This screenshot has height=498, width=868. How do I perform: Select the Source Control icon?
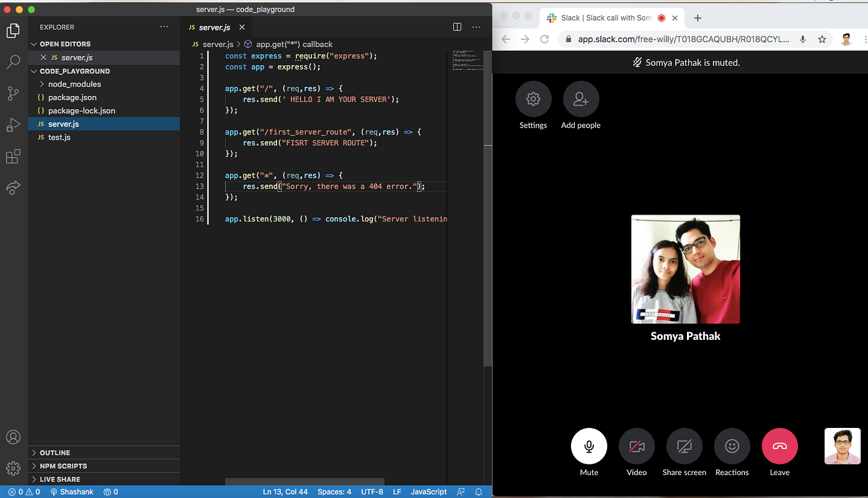pyautogui.click(x=13, y=93)
